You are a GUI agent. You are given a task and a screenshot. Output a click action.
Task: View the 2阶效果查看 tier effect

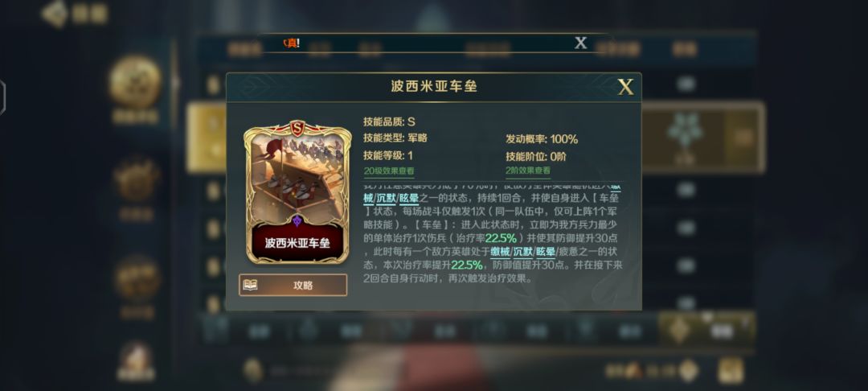(x=528, y=171)
